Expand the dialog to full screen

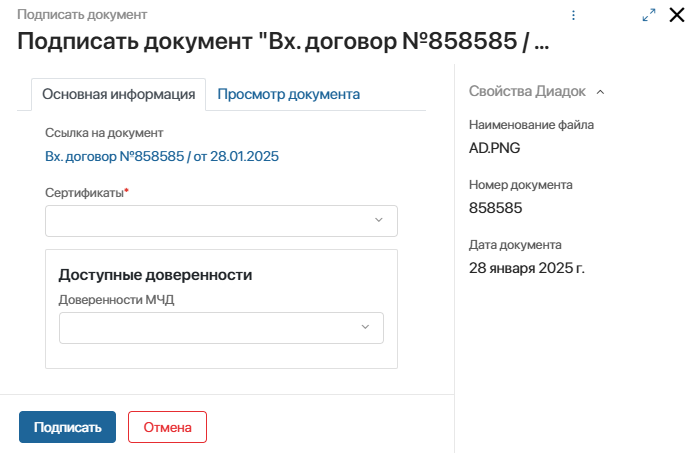tap(649, 15)
